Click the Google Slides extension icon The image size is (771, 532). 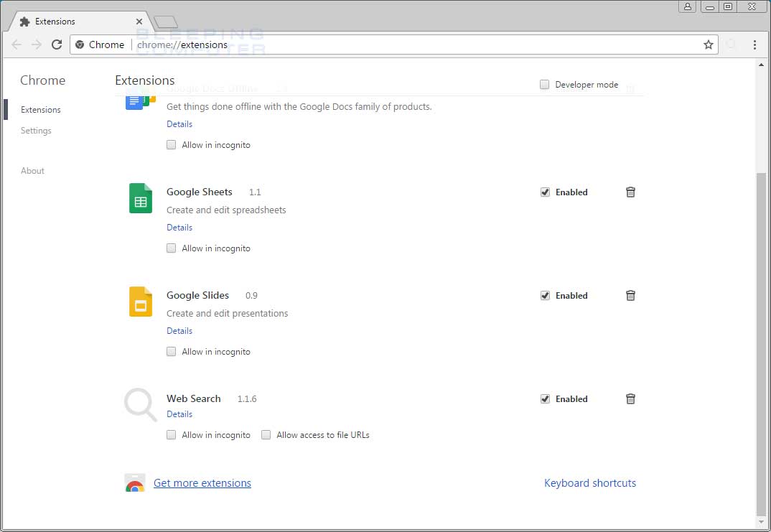(x=140, y=302)
